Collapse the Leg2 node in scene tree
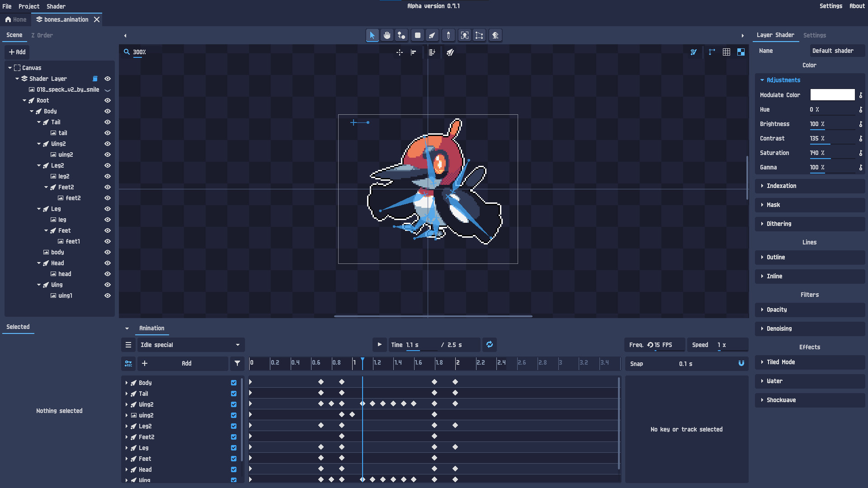868x488 pixels. click(x=39, y=165)
